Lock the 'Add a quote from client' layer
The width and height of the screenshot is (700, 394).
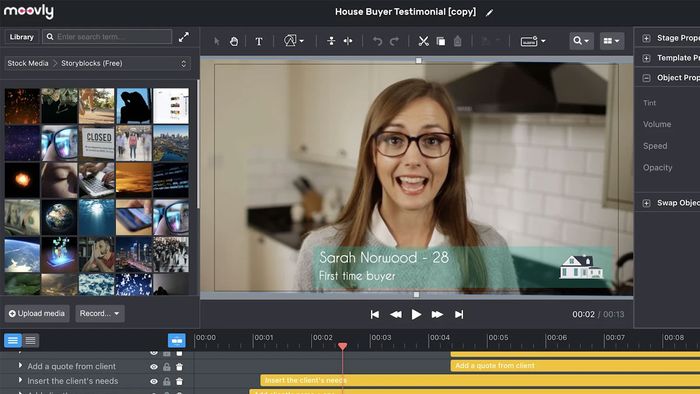tap(167, 367)
